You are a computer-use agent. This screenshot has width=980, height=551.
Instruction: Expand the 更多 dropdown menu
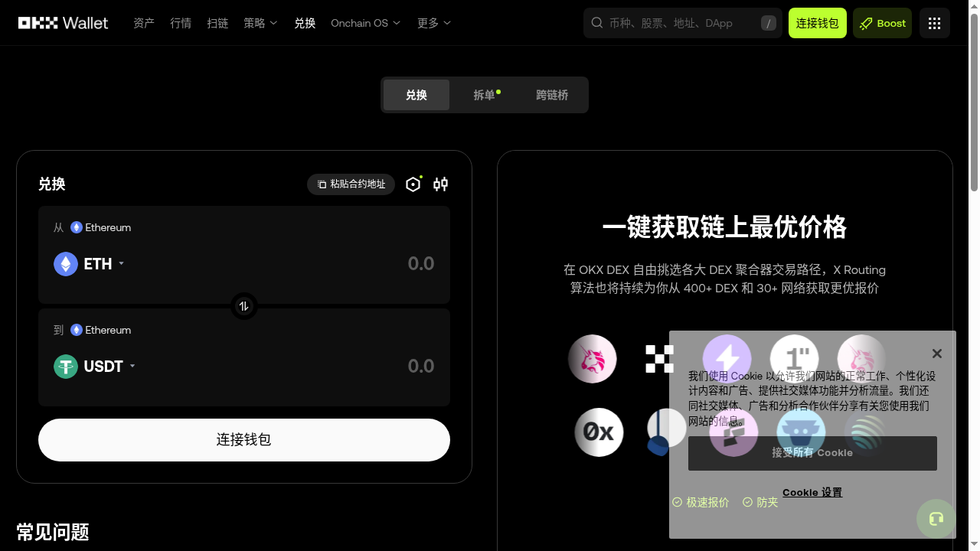pos(434,23)
